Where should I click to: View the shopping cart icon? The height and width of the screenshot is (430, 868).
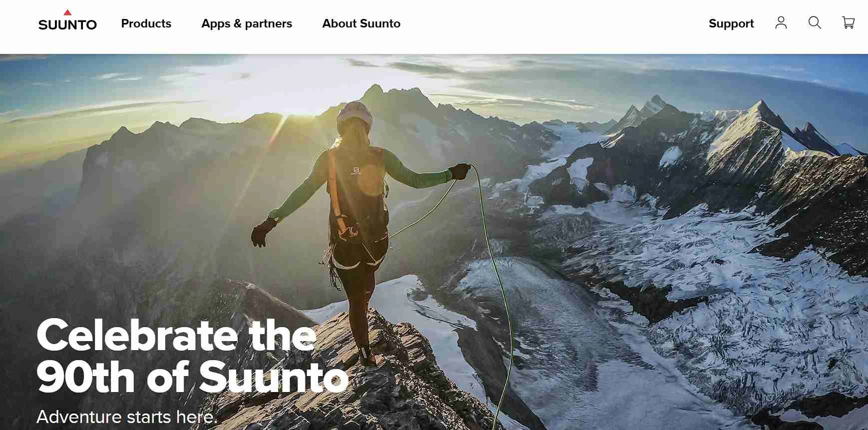[x=848, y=22]
